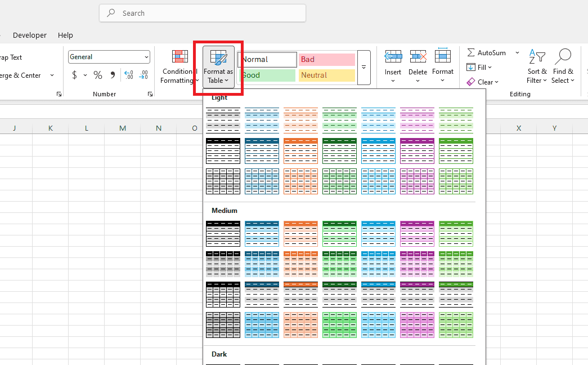
Task: Click Increase Decimal button
Action: pos(129,75)
